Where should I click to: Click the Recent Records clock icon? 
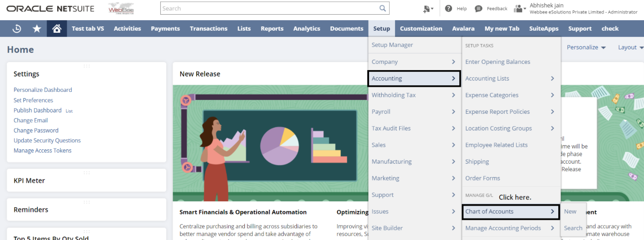(17, 29)
